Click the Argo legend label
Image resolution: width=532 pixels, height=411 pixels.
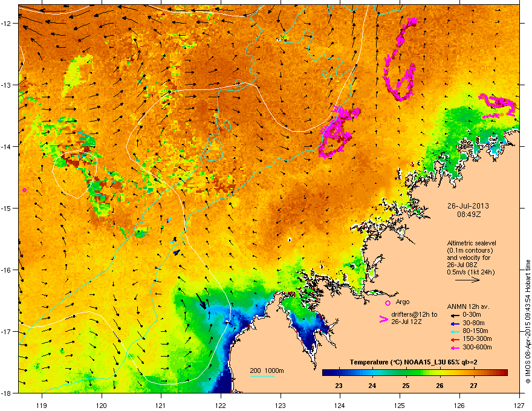403,302
